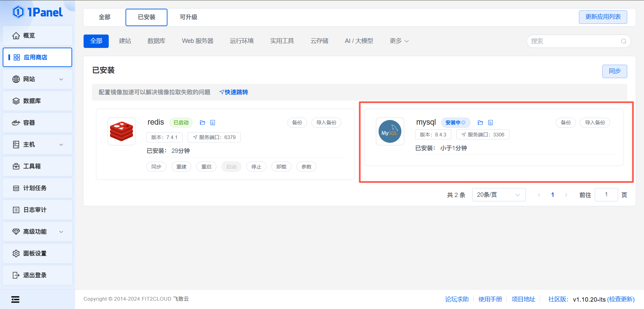This screenshot has height=309, width=644.
Task: Click the mysql 安装中 status tag
Action: pyautogui.click(x=456, y=123)
